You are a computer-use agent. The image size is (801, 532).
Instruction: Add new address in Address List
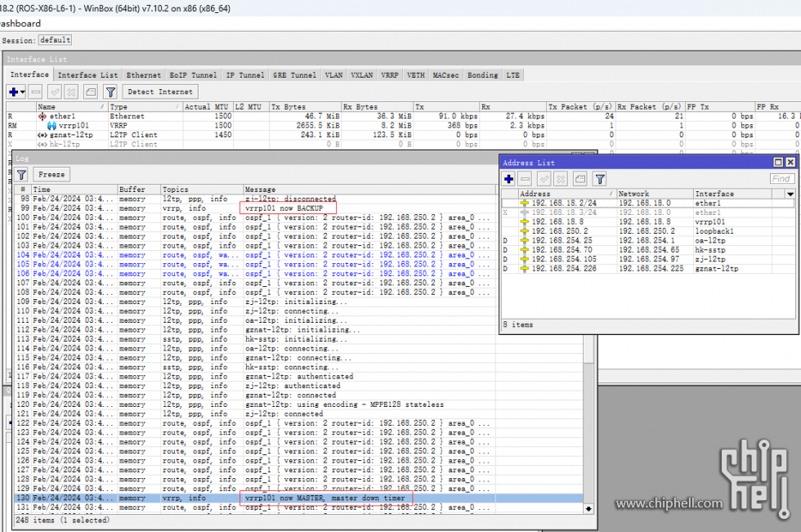point(508,179)
